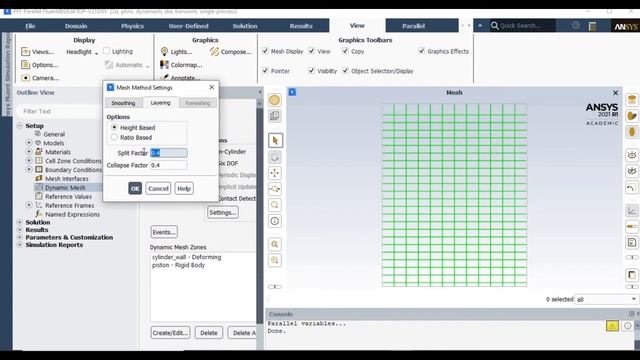Click the zoom out icon
The width and height of the screenshot is (640, 360).
[275, 260]
